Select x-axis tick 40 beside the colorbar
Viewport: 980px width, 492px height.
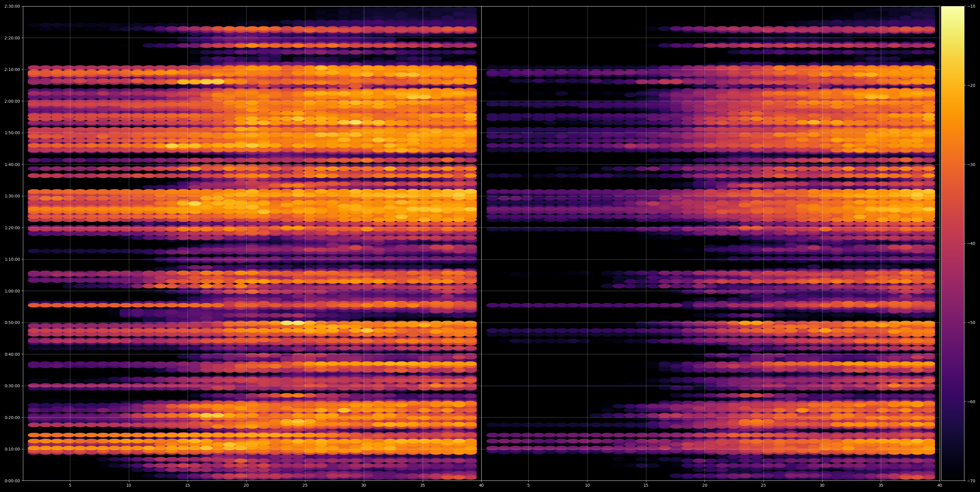point(940,486)
